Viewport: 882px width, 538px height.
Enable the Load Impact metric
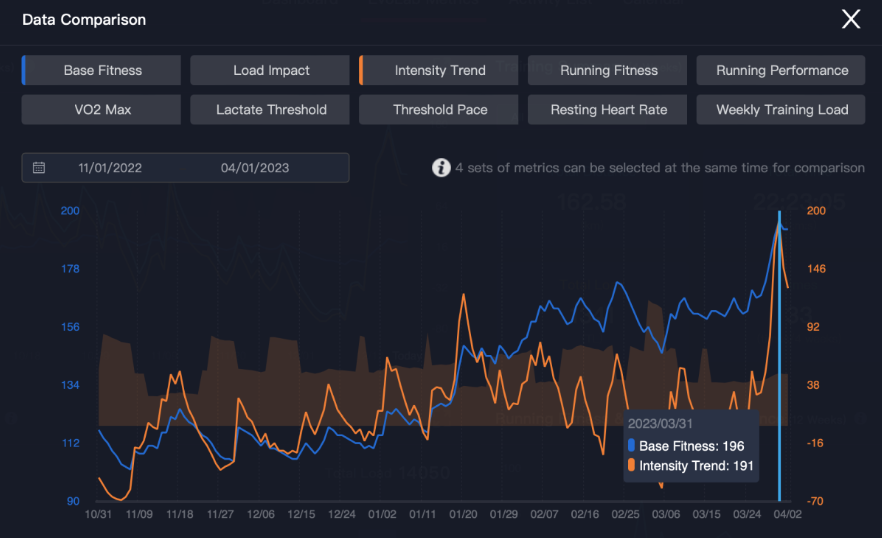[x=271, y=70]
